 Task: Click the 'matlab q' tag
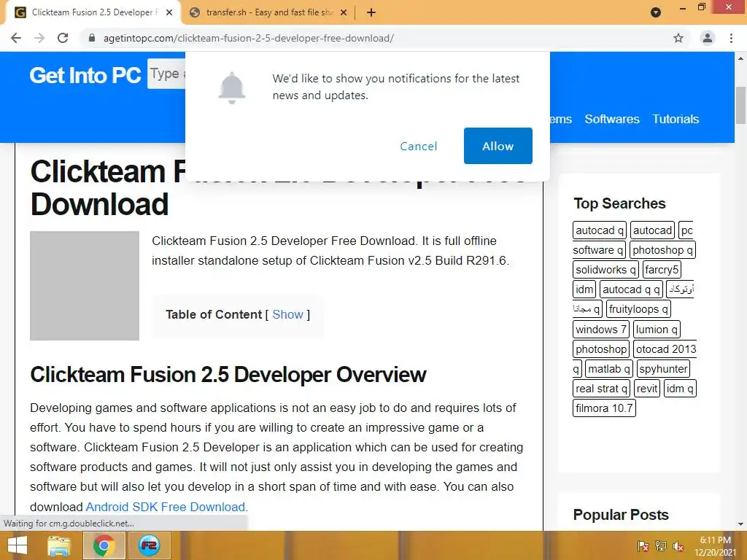click(x=609, y=368)
